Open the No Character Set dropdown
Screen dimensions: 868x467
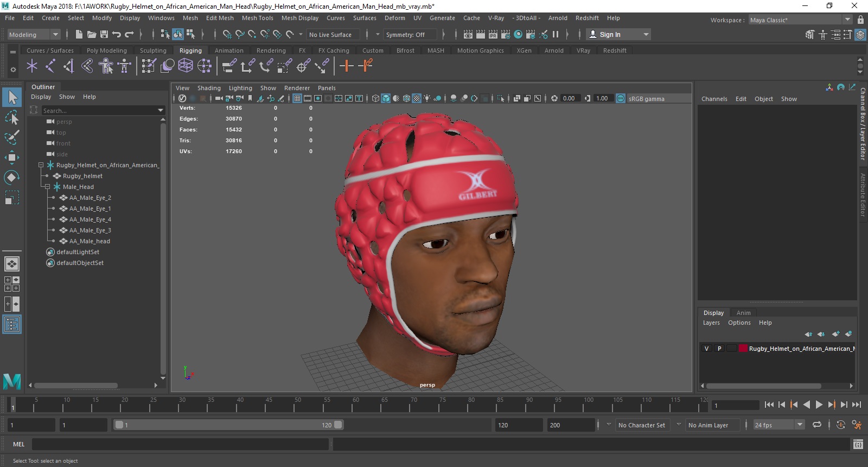pyautogui.click(x=643, y=425)
